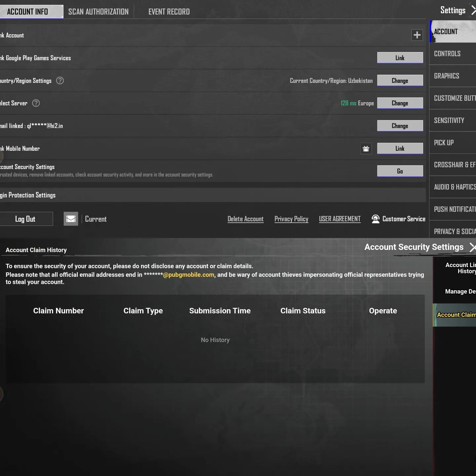Open the Privacy Policy link
The height and width of the screenshot is (476, 476).
291,219
